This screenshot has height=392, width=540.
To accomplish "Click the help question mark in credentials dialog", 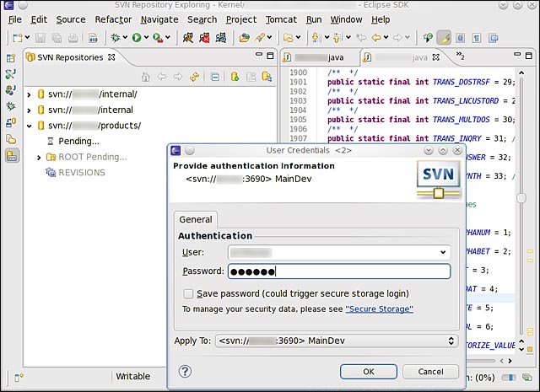I will 185,372.
